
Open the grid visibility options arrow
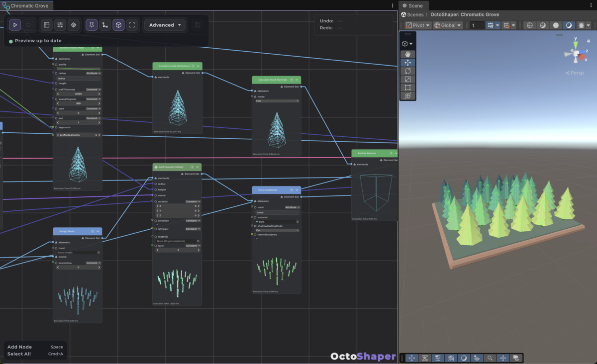click(497, 25)
